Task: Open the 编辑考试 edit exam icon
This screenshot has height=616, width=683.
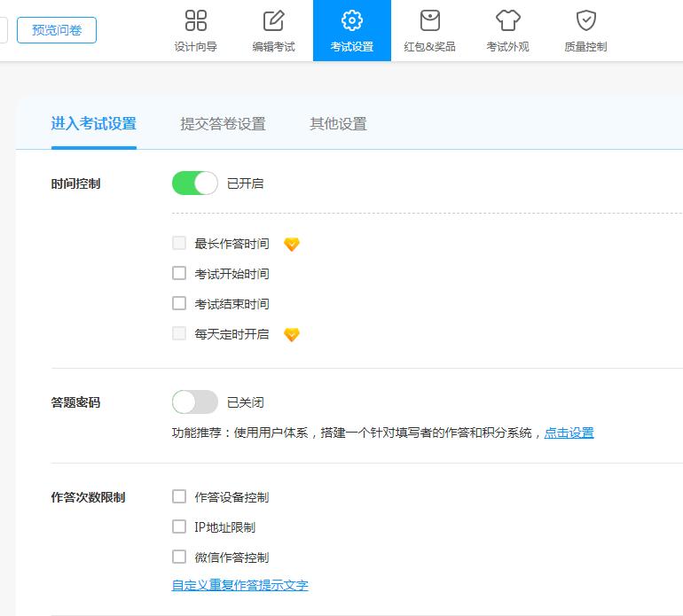Action: coord(273,20)
